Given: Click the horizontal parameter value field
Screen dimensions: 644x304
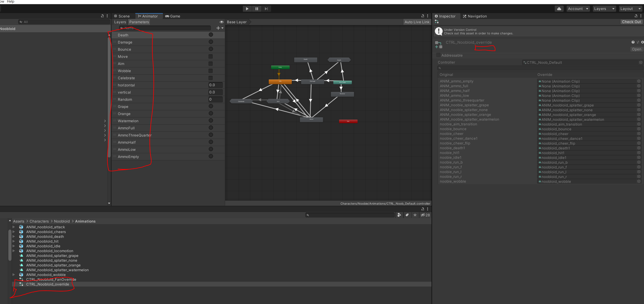Looking at the screenshot, I should click(215, 85).
